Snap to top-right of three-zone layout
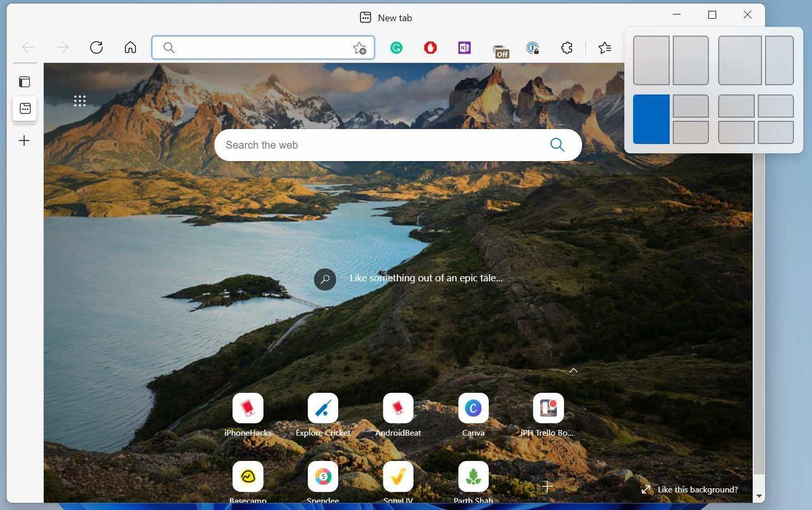This screenshot has height=510, width=812. [691, 106]
